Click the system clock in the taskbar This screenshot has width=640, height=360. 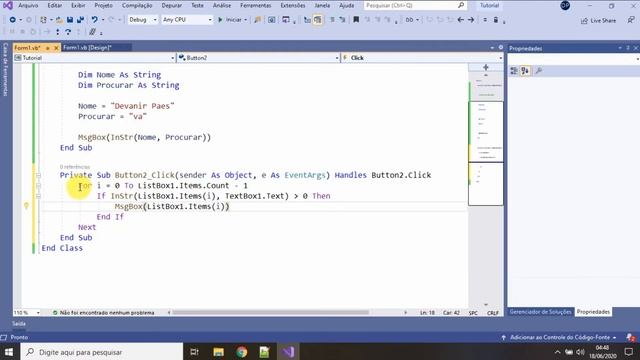[602, 352]
